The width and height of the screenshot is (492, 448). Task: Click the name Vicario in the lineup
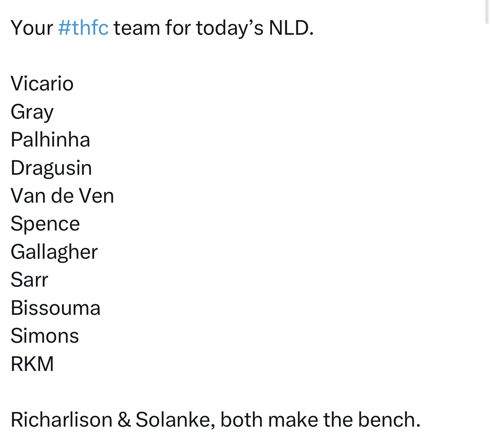(42, 84)
